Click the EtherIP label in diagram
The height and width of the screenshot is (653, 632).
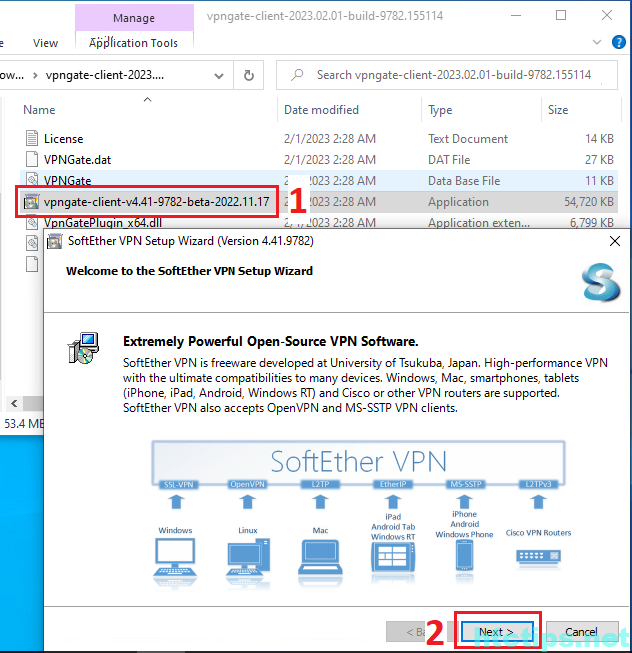[393, 484]
